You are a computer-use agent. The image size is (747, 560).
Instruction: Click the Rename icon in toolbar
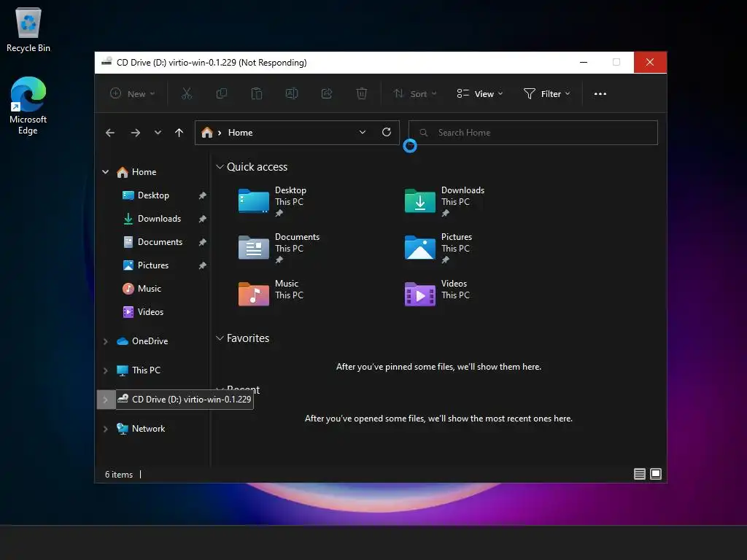coord(292,94)
